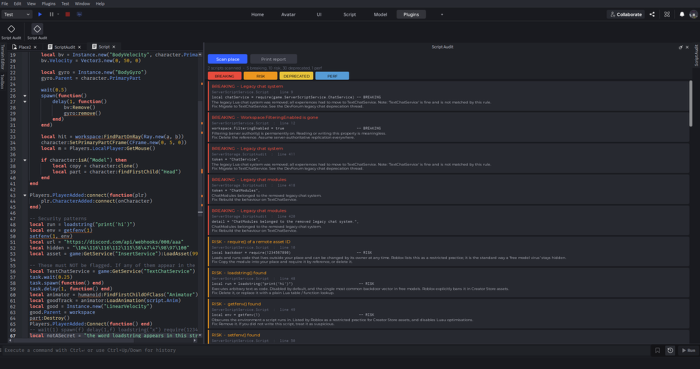Viewport: 700px width, 369px height.
Task: Collapse code fold at line 27
Action: pos(25,101)
